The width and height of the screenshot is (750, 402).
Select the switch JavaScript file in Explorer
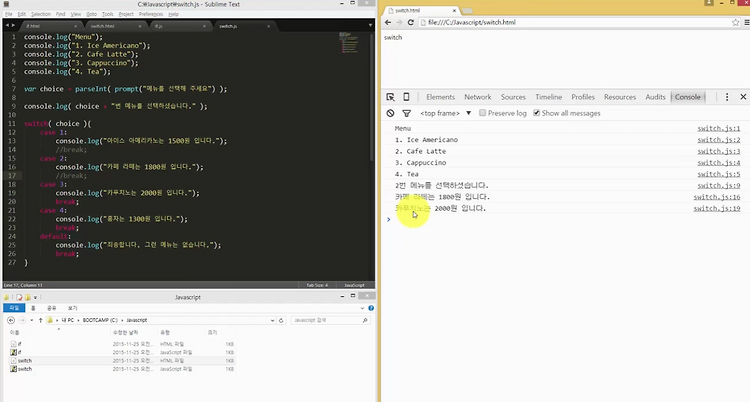tap(25, 369)
